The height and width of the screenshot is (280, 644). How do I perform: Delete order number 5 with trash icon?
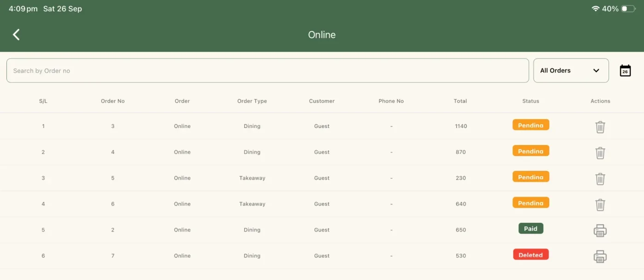[600, 179]
